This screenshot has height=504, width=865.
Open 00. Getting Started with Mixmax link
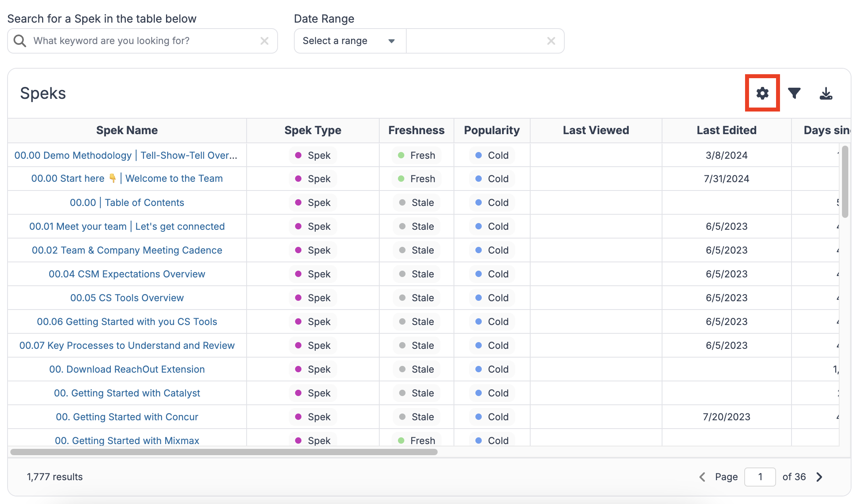point(127,441)
